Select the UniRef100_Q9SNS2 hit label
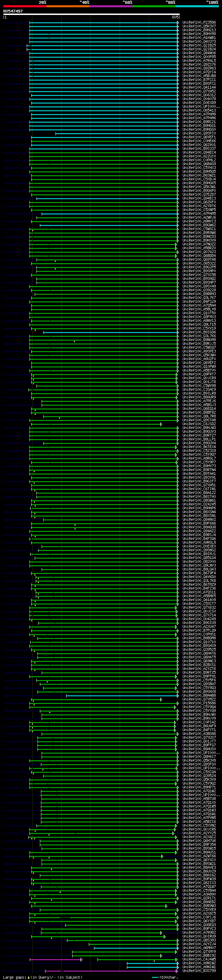 [x=199, y=550]
